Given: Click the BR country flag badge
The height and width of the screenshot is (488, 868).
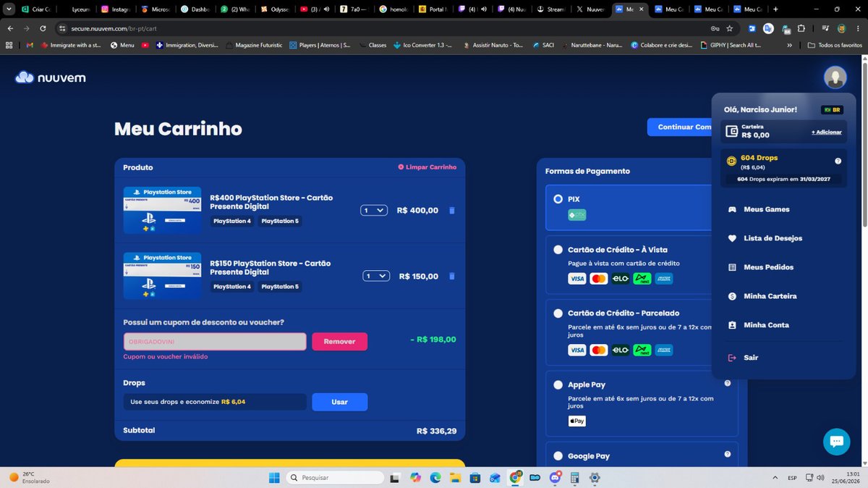Looking at the screenshot, I should pos(832,110).
